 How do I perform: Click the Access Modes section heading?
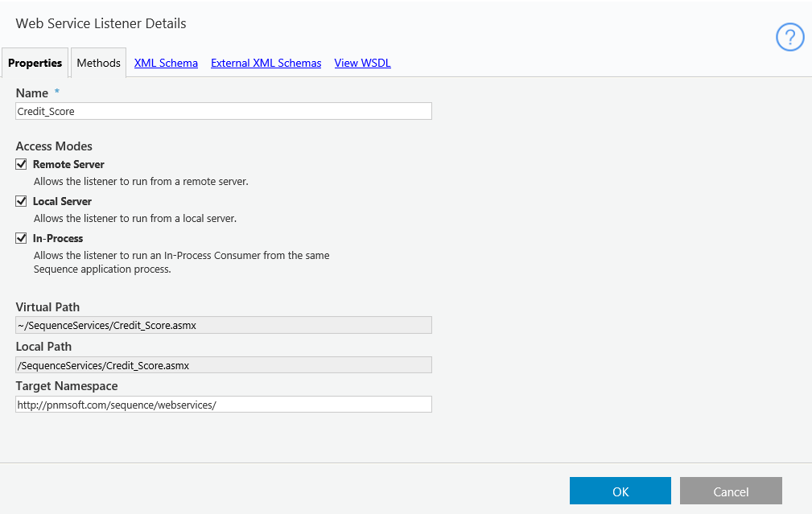tap(54, 146)
